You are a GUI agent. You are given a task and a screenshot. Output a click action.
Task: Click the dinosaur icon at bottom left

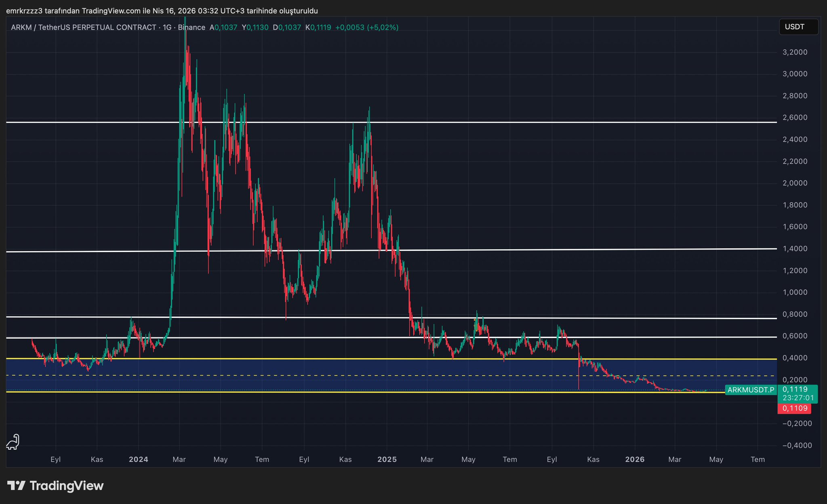13,442
